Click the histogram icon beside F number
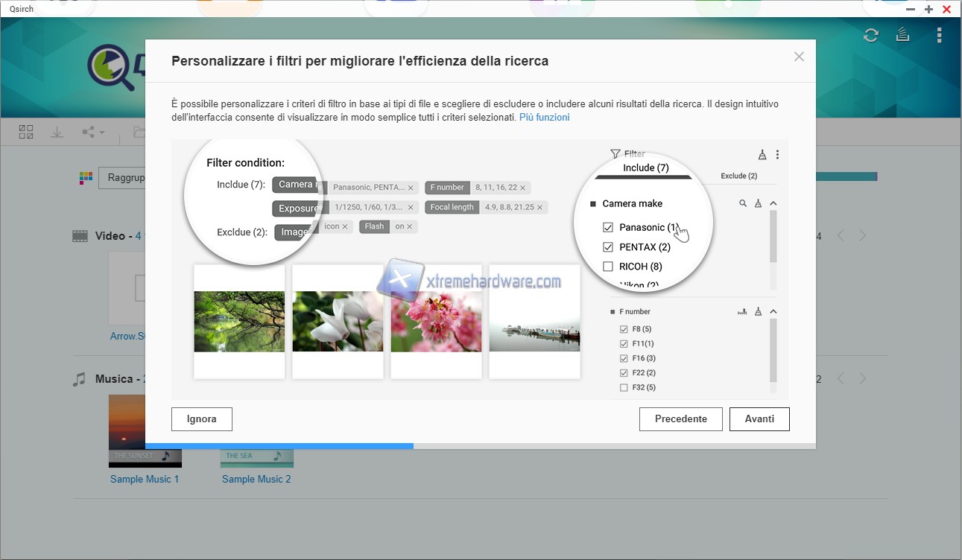The width and height of the screenshot is (962, 560). click(741, 312)
